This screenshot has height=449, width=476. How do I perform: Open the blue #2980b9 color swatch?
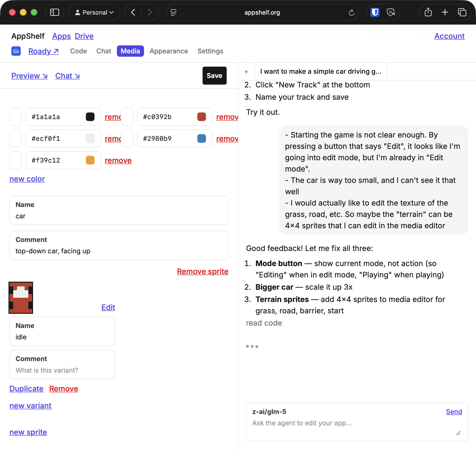pos(202,138)
